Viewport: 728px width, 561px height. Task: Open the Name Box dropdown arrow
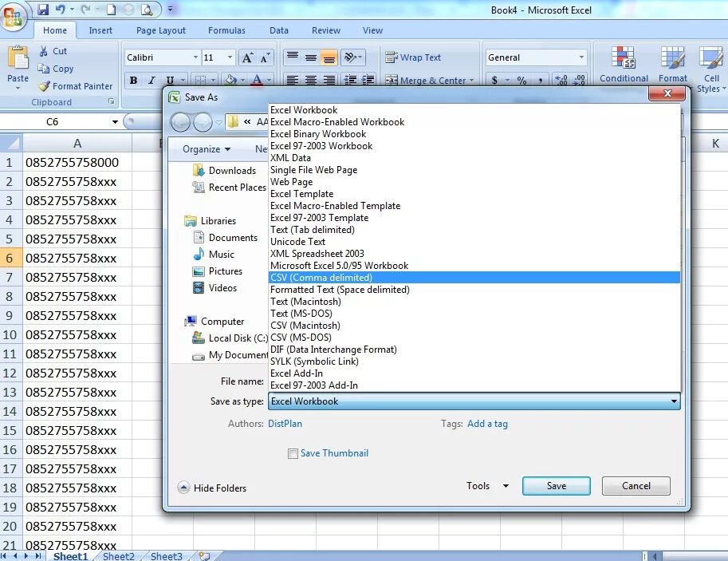[x=115, y=122]
